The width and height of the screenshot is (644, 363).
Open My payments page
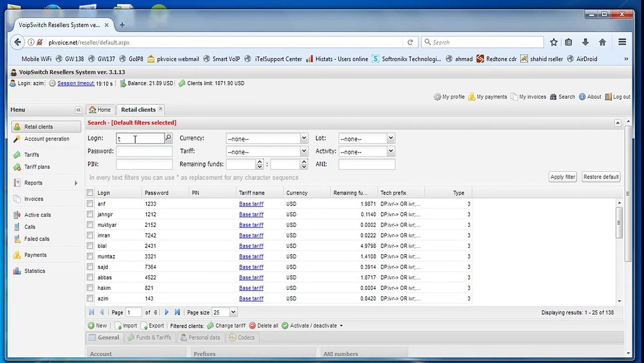(x=487, y=97)
